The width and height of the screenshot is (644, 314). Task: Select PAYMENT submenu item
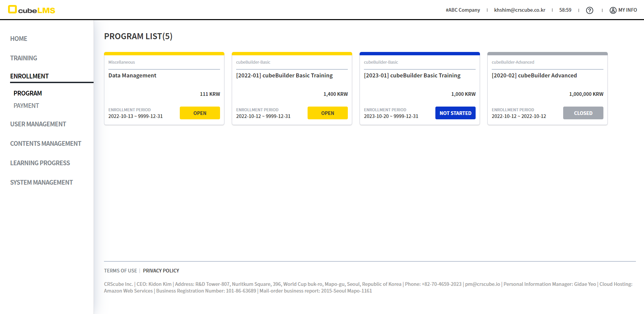pyautogui.click(x=26, y=106)
